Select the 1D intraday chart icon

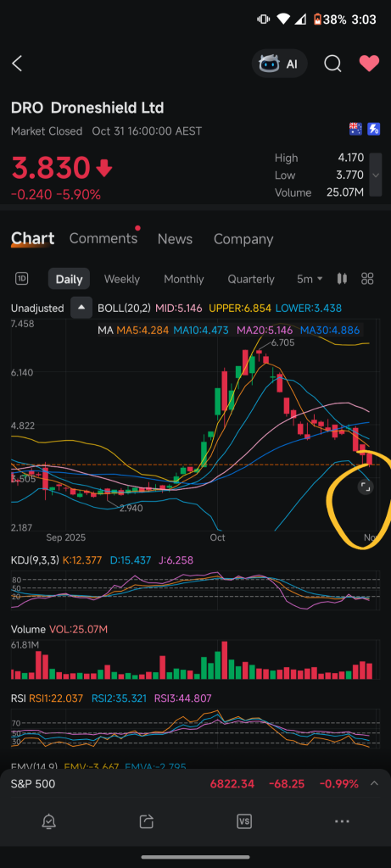point(21,279)
